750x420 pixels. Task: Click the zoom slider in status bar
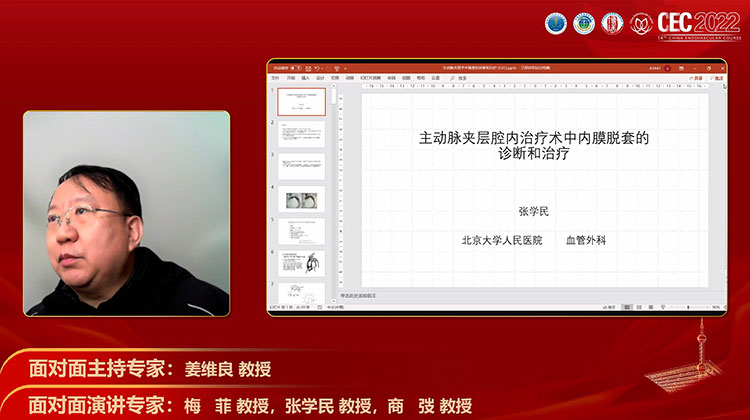(688, 307)
